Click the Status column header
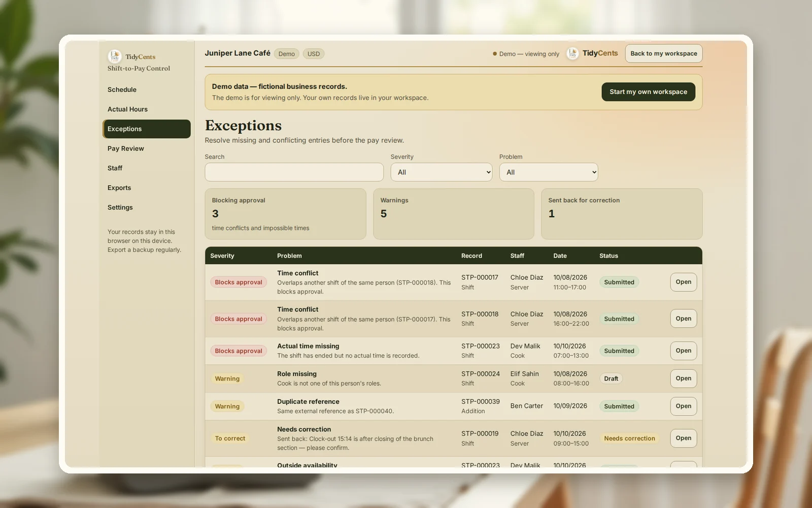The width and height of the screenshot is (812, 508). point(608,256)
